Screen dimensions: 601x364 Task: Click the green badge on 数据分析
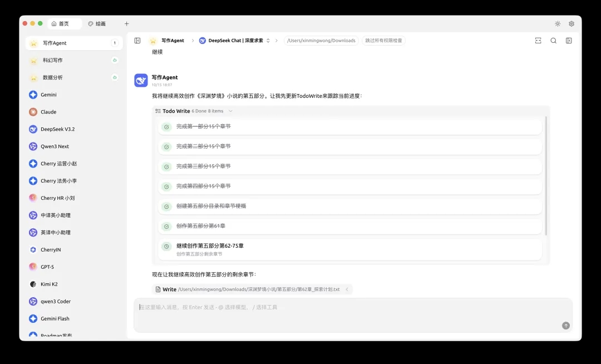tap(114, 77)
